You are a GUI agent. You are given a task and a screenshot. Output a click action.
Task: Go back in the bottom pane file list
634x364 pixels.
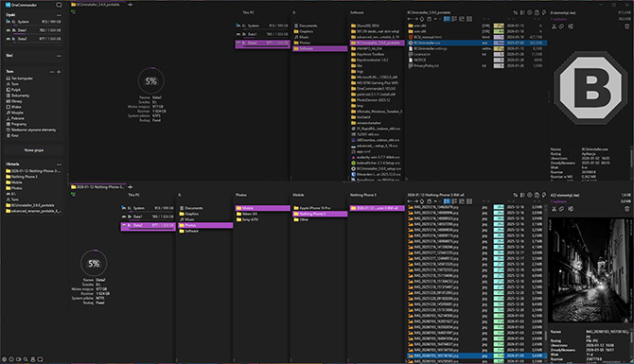click(410, 201)
